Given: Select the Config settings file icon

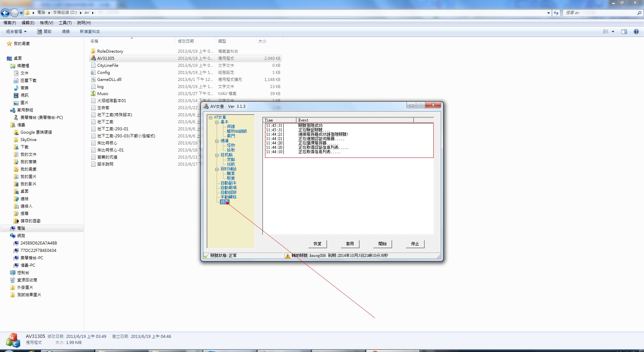Looking at the screenshot, I should tap(93, 73).
